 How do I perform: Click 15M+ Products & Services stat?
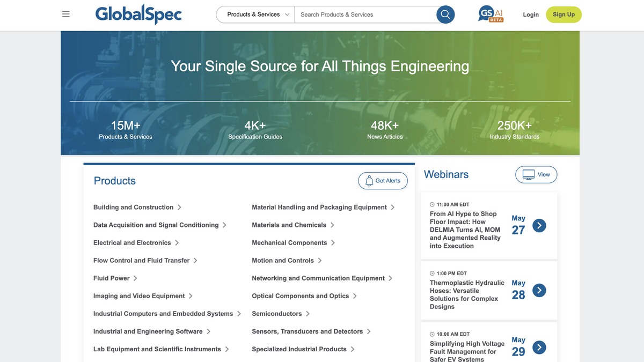(126, 130)
